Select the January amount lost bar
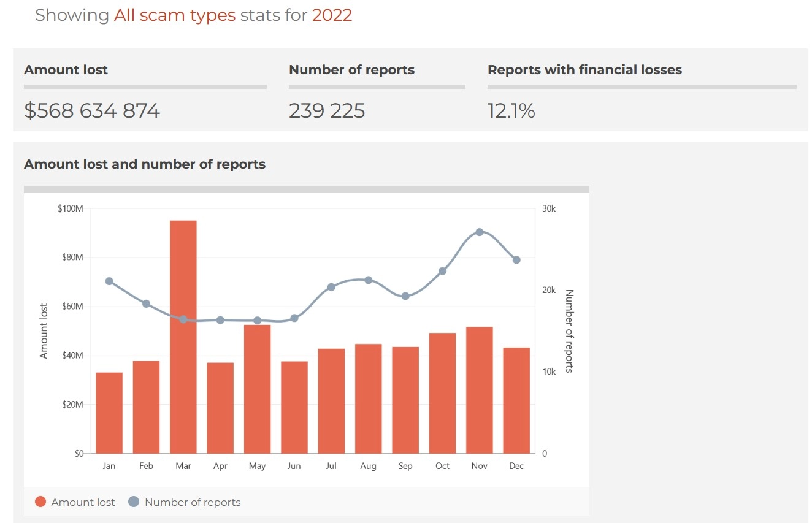 pyautogui.click(x=109, y=413)
